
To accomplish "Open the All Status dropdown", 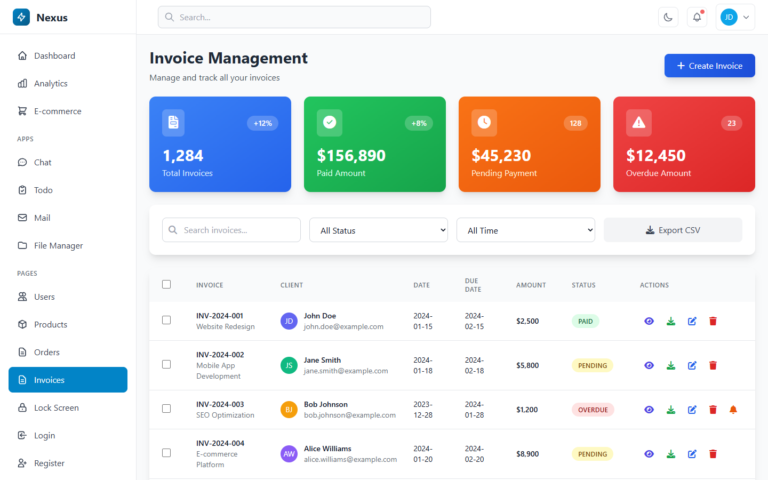I will point(379,230).
